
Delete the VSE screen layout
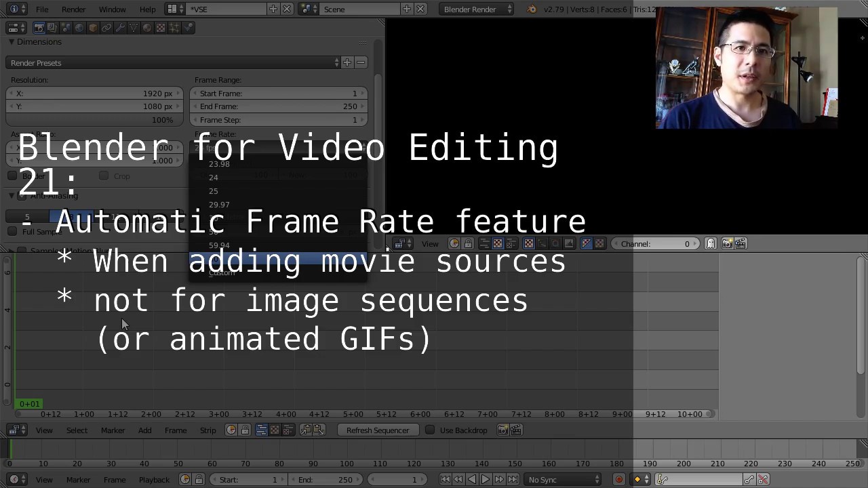point(287,9)
